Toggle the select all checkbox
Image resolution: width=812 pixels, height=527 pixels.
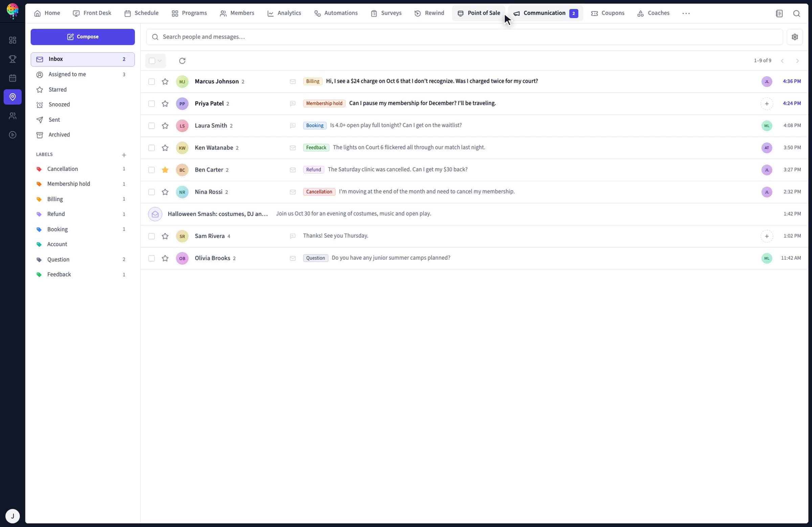coord(152,61)
